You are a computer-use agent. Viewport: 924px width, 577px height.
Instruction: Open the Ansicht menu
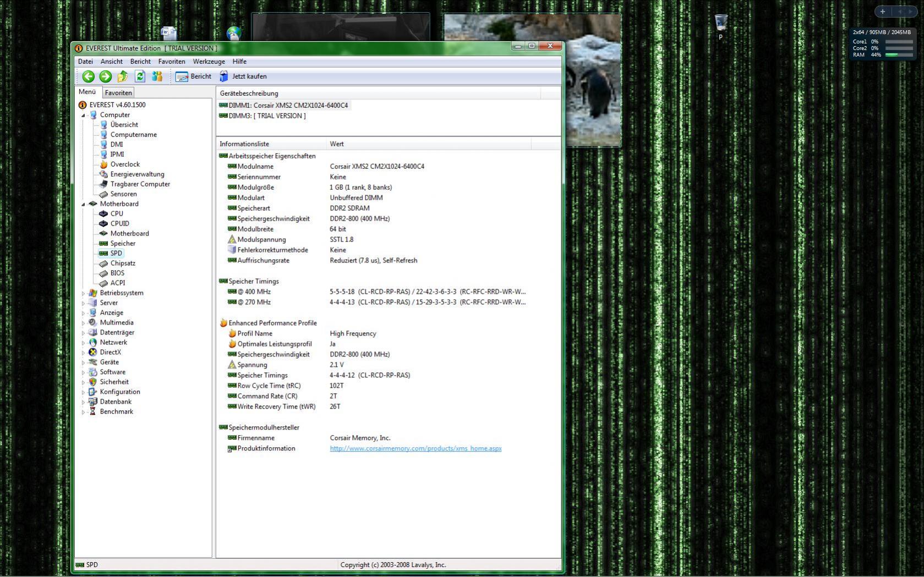pos(111,62)
